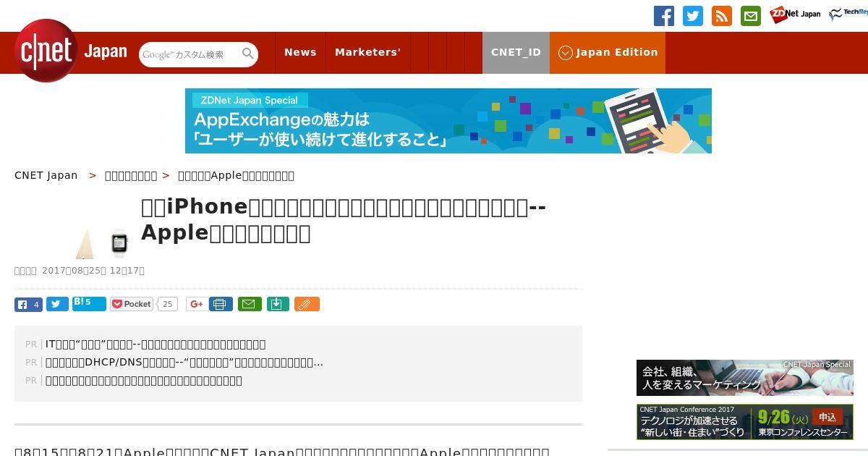Print the article with the blue printer icon
This screenshot has width=868, height=456.
tap(221, 304)
